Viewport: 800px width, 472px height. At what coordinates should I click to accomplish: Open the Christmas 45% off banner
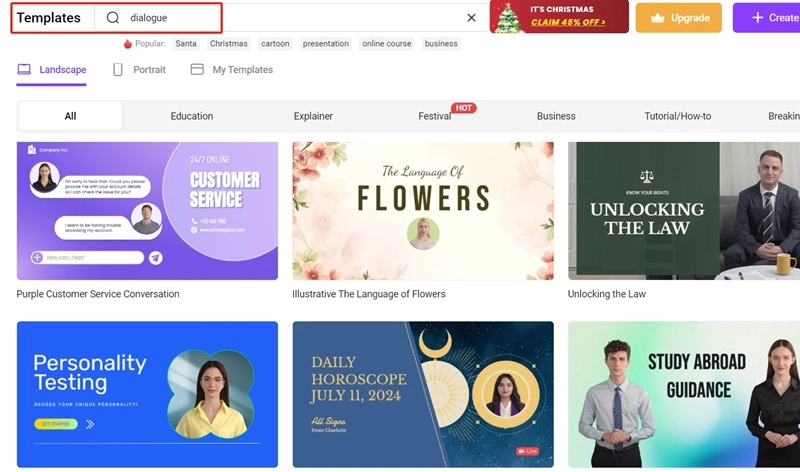click(x=559, y=17)
